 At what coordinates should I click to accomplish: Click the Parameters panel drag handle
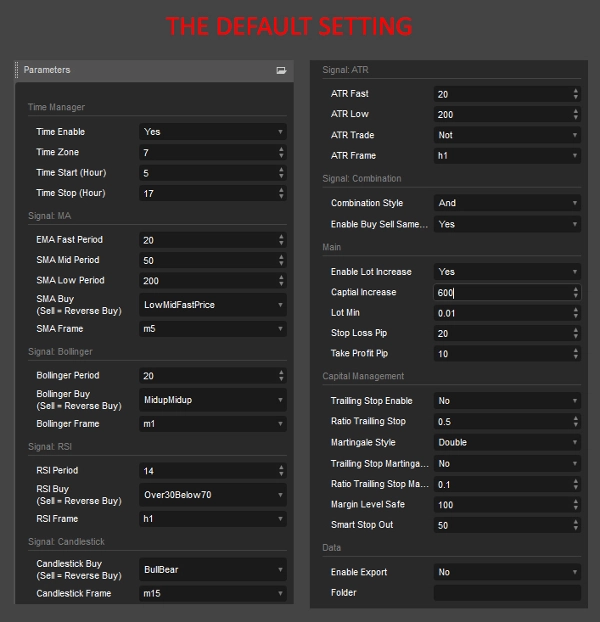(17, 70)
